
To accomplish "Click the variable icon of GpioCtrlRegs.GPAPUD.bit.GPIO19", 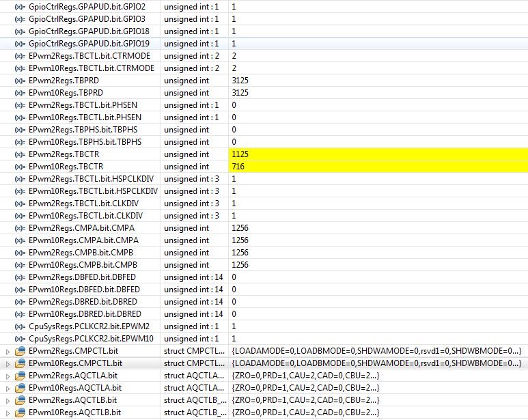I will click(x=20, y=44).
